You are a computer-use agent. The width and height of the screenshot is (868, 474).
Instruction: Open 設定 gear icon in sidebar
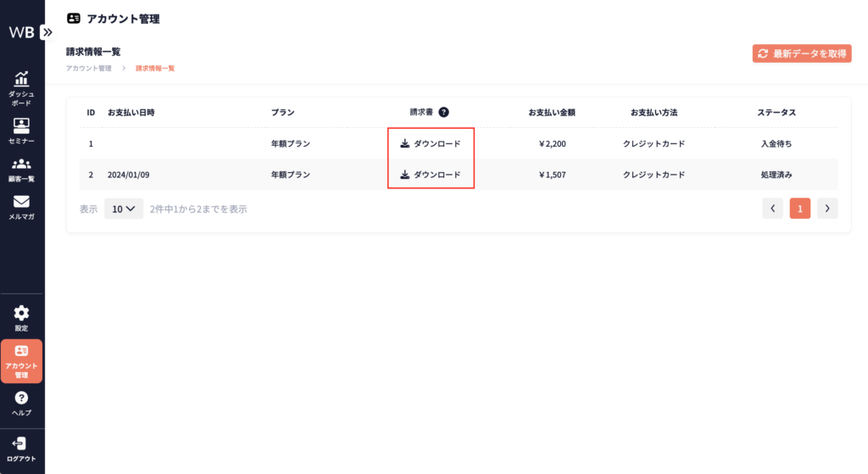(x=21, y=318)
